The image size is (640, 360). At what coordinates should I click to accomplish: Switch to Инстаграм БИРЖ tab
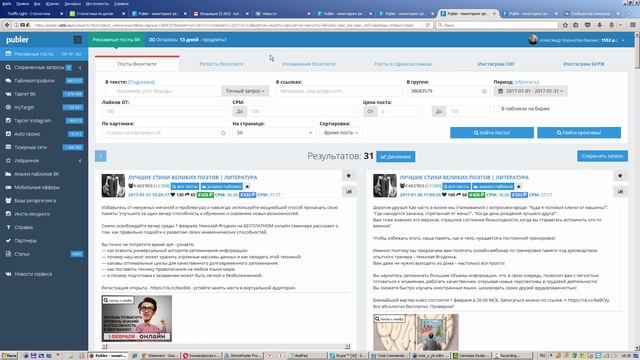(584, 64)
